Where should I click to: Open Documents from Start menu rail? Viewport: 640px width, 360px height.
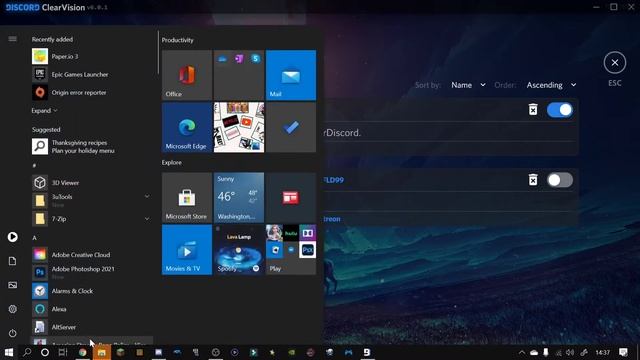[13, 261]
